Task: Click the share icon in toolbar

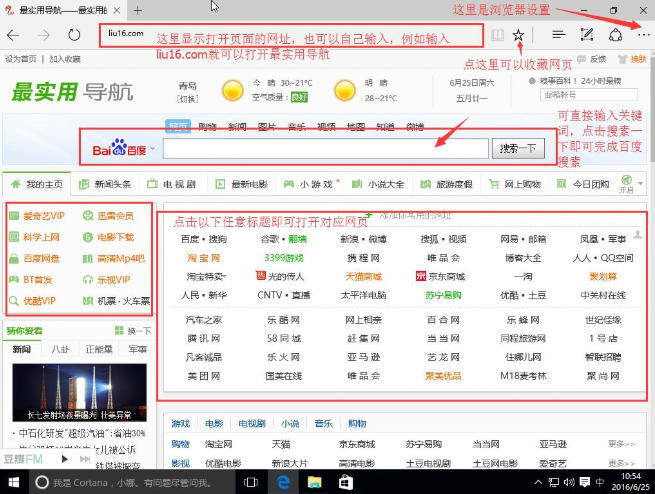Action: 615,35
